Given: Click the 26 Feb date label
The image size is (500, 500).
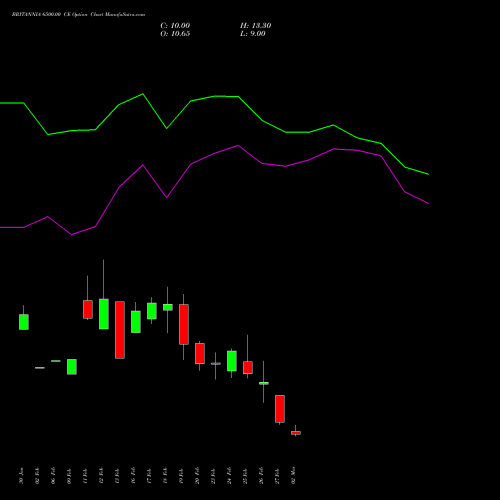Looking at the screenshot, I should 261,476.
